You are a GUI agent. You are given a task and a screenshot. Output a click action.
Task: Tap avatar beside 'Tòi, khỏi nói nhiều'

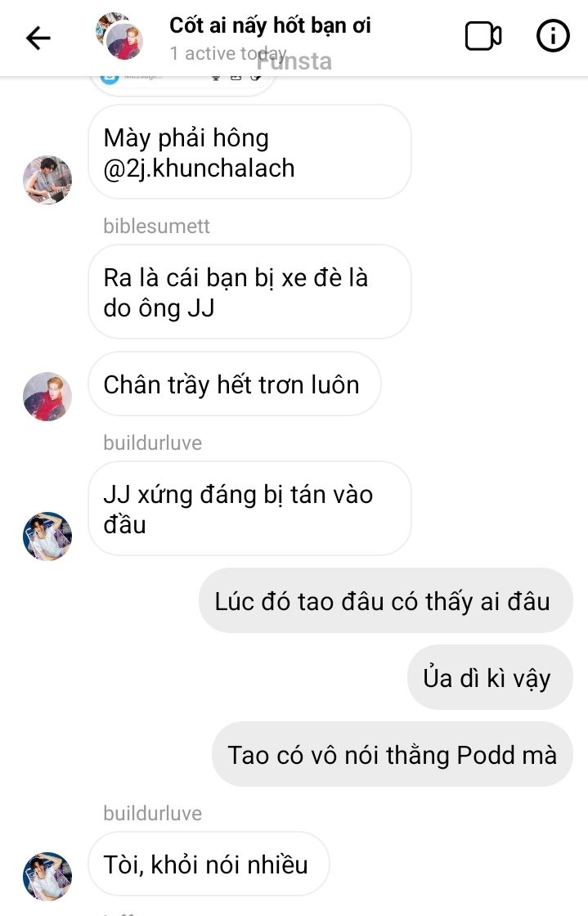pyautogui.click(x=47, y=876)
